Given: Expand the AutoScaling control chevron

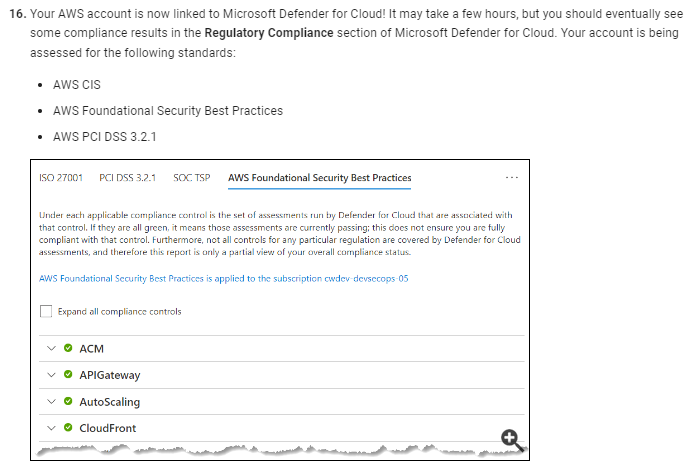Looking at the screenshot, I should (x=52, y=401).
